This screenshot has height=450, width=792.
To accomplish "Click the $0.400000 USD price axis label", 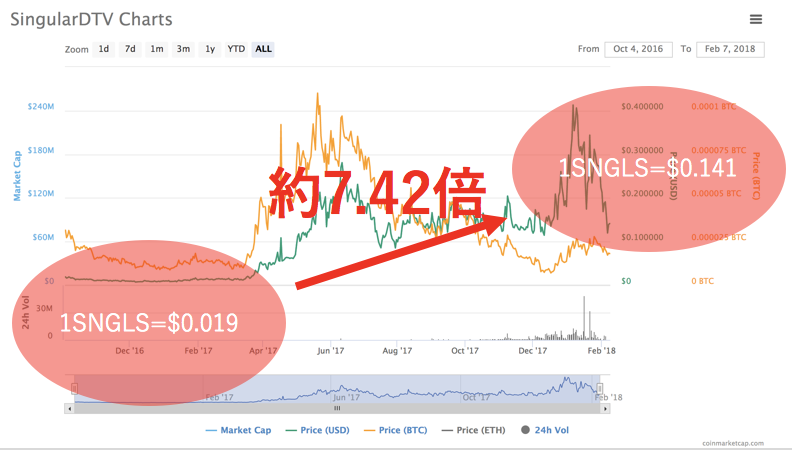I will (642, 107).
